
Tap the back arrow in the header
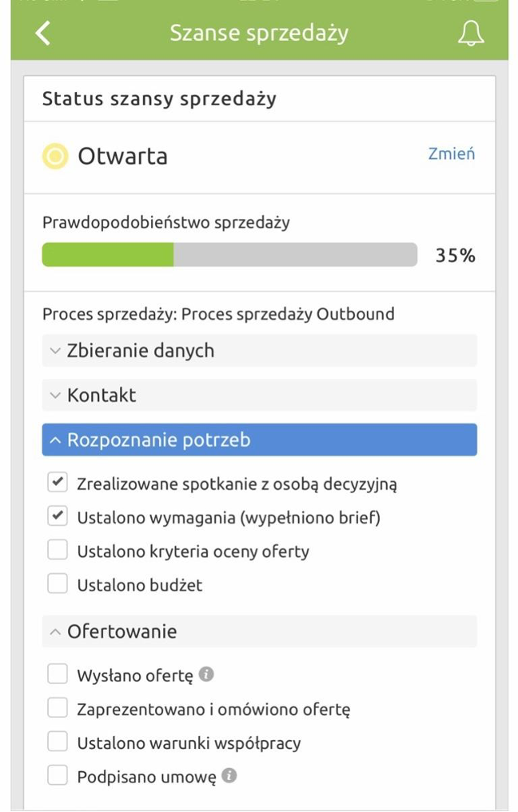pos(42,33)
